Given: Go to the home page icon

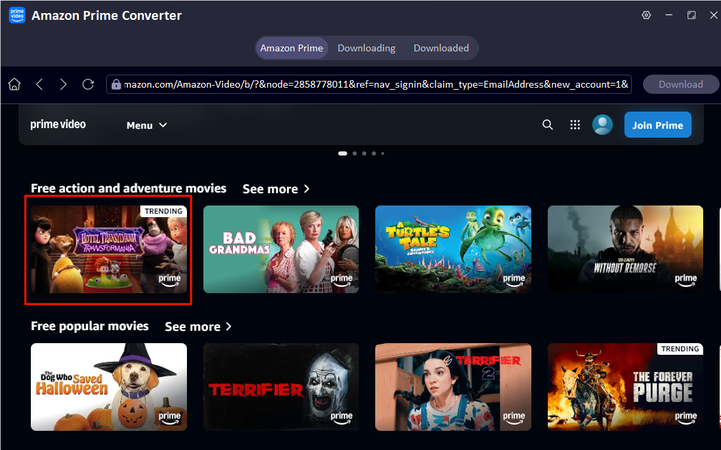Looking at the screenshot, I should (14, 84).
